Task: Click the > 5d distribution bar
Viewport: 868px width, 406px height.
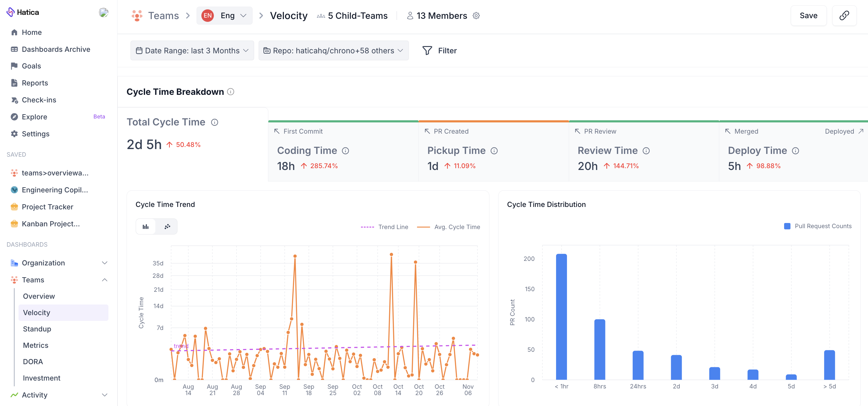Action: coord(830,365)
